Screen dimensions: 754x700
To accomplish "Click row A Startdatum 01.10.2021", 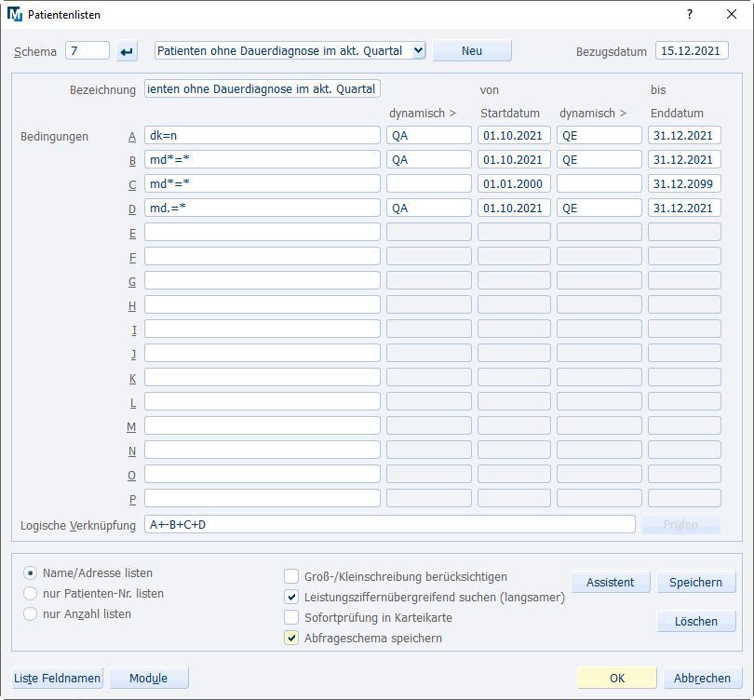I will tap(514, 136).
